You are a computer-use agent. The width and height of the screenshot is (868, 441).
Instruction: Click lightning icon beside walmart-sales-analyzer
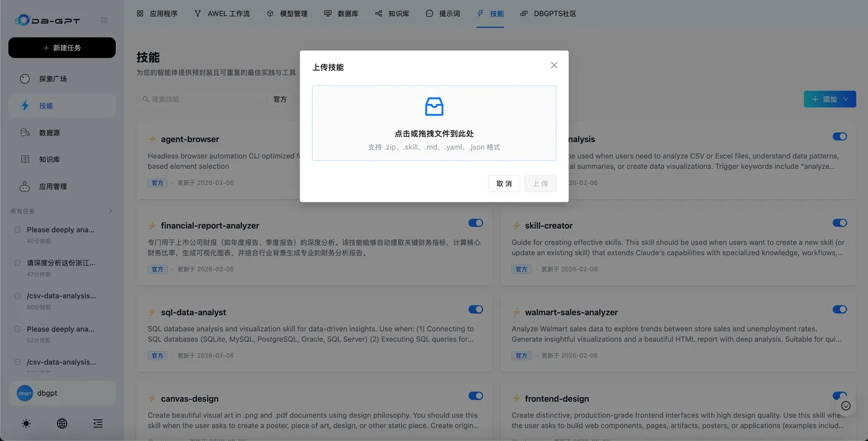516,313
